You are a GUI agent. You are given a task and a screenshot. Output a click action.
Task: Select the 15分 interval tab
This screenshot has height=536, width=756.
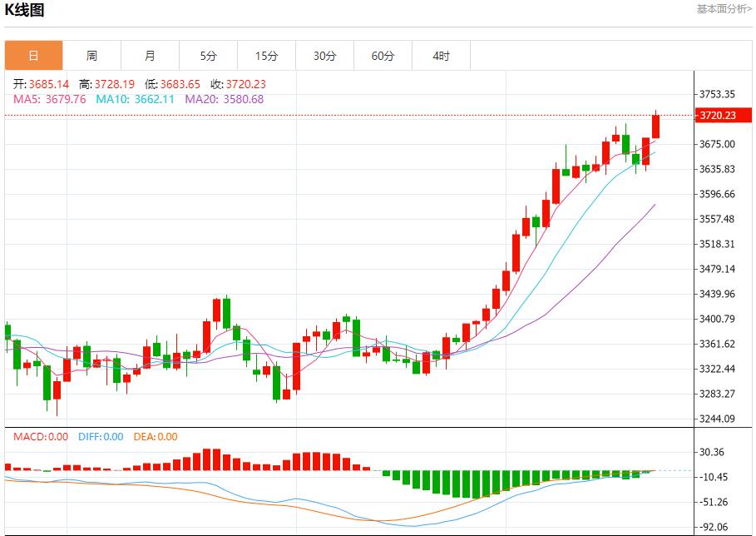click(266, 56)
